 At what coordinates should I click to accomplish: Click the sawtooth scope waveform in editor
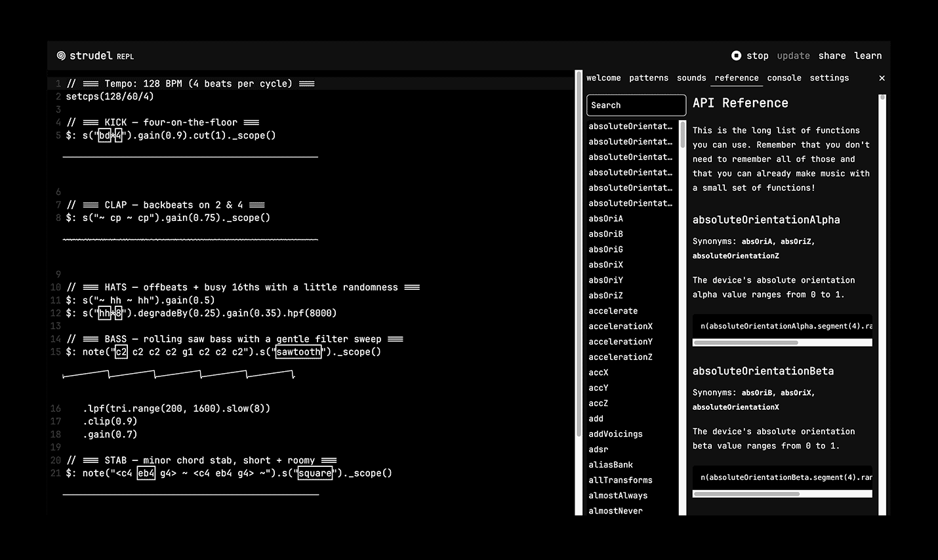click(x=178, y=375)
